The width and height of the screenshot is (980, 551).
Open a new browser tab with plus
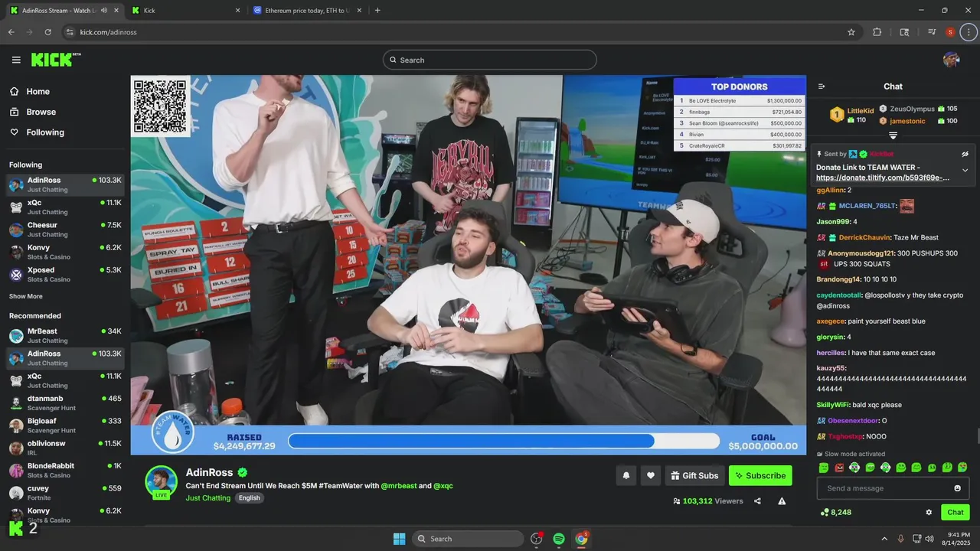click(377, 11)
